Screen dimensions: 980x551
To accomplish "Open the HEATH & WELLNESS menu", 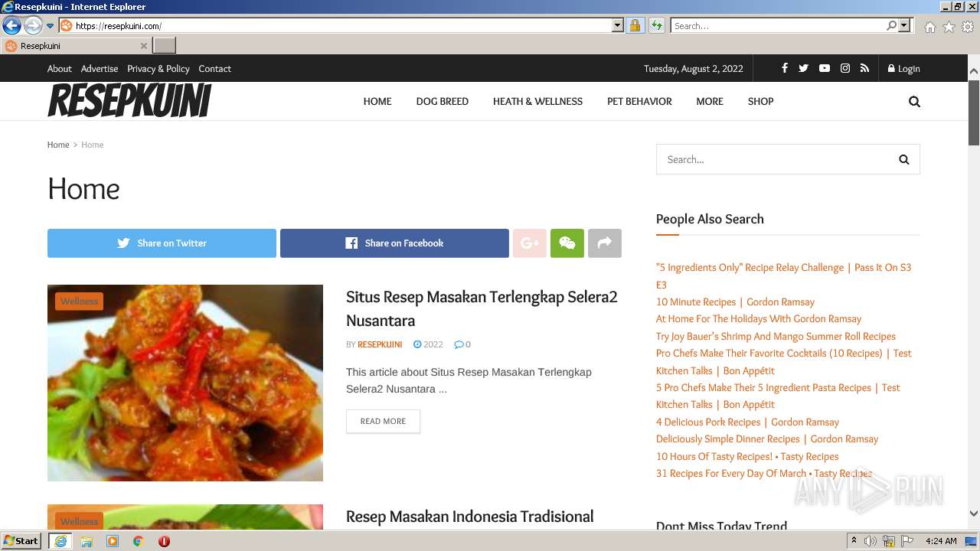I will tap(537, 101).
